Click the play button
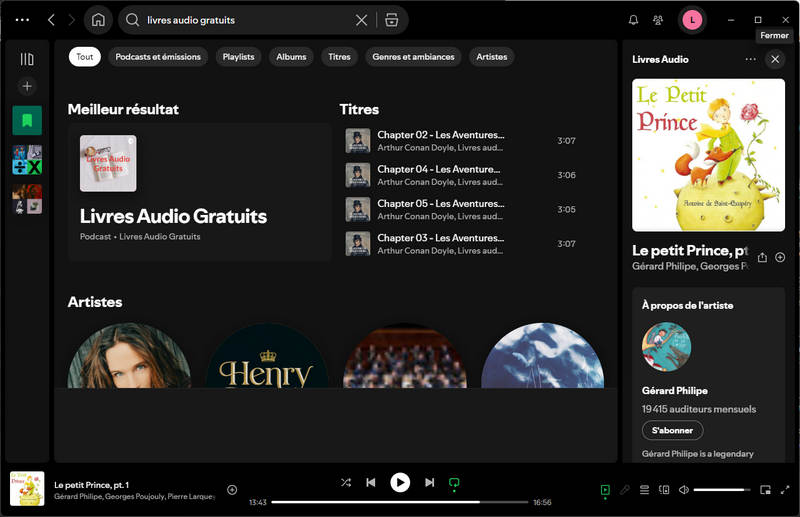Image resolution: width=800 pixels, height=517 pixels. (400, 482)
